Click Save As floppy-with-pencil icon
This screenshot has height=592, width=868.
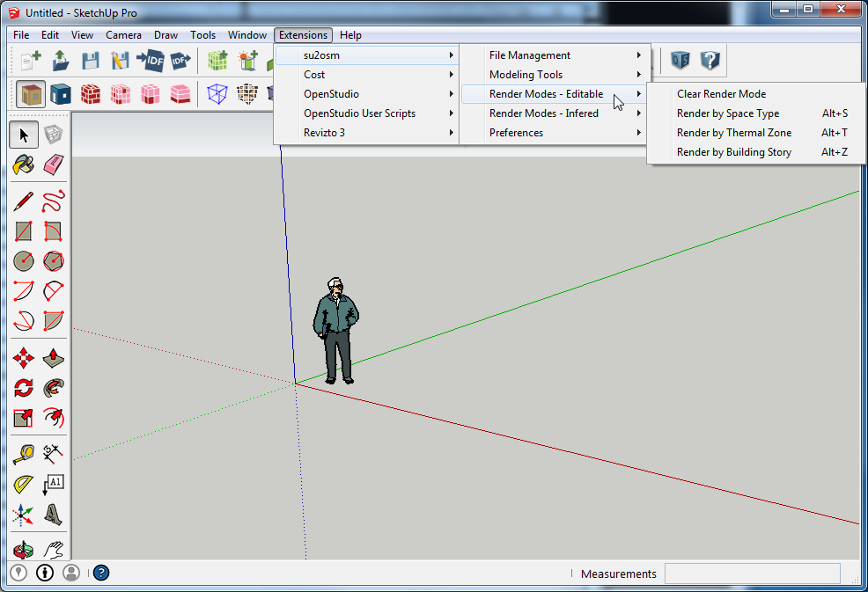[120, 60]
